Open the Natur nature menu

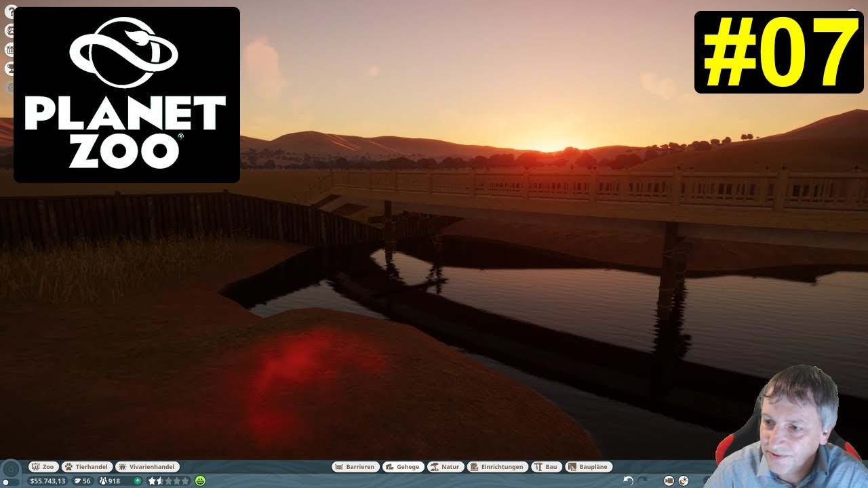click(x=446, y=467)
